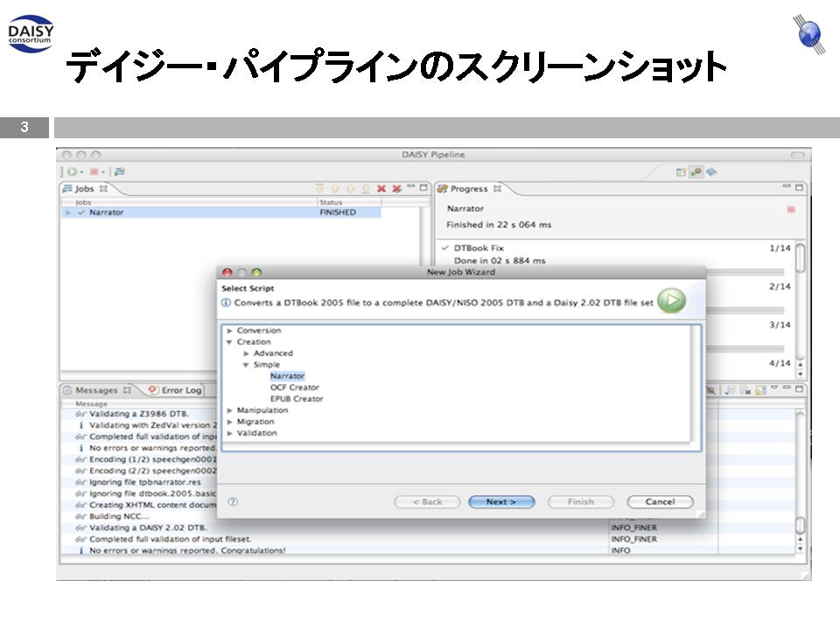This screenshot has width=840, height=630.
Task: Click the Messages toolbar note icon
Action: pyautogui.click(x=730, y=390)
